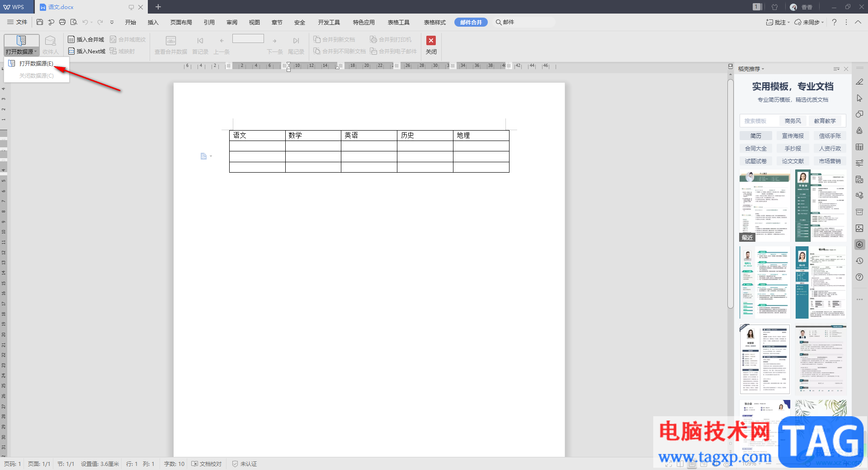Click the 稻壳 template icon in right sidebar

click(x=859, y=244)
